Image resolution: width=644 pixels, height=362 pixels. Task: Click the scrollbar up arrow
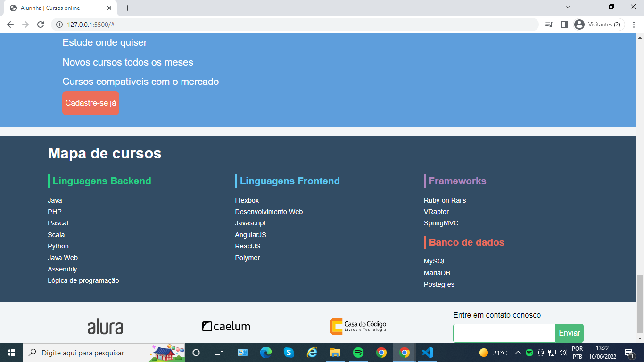click(640, 37)
